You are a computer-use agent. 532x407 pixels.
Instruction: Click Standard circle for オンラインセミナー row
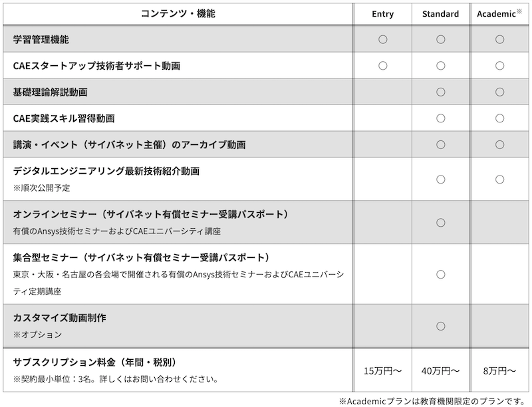441,223
